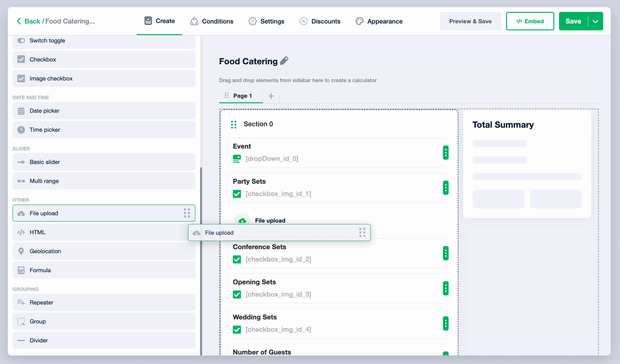The image size is (620, 364).
Task: Click the Geolocation pin icon
Action: pos(21,251)
